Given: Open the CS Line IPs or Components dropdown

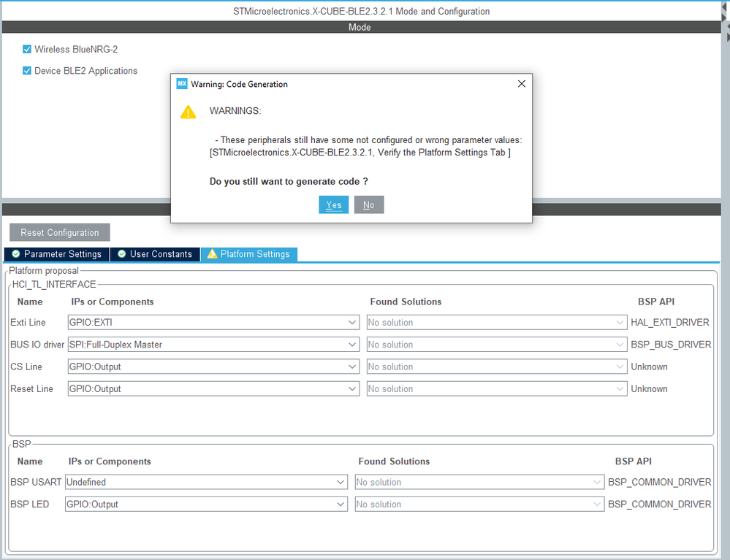Looking at the screenshot, I should click(x=213, y=367).
